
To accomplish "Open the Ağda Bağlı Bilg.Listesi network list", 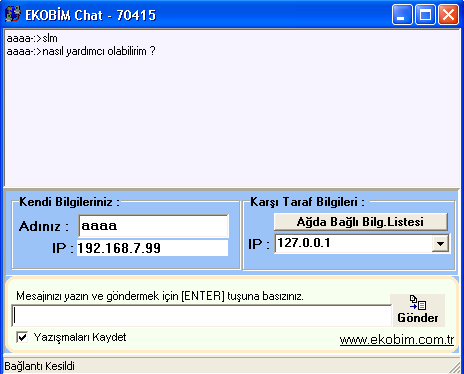I will click(x=361, y=222).
